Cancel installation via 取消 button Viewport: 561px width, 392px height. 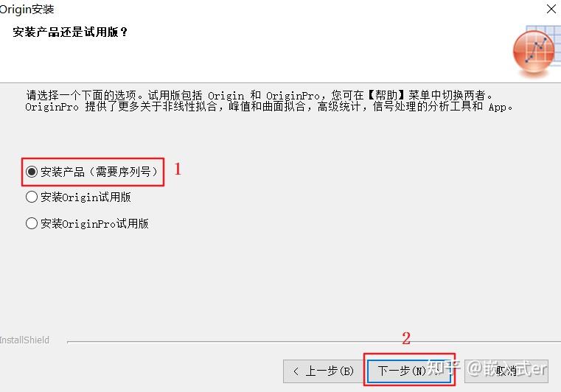506,371
